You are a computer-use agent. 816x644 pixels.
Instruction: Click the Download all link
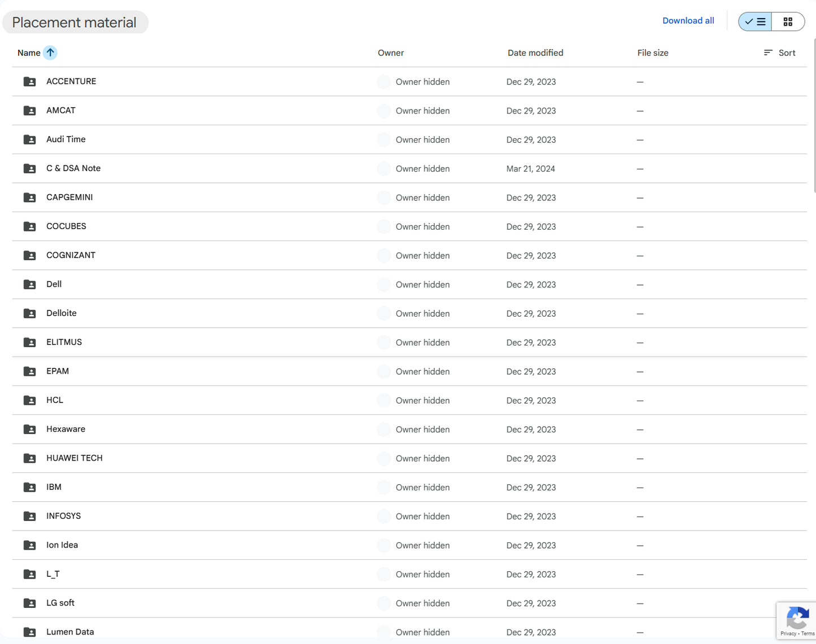[x=688, y=21]
